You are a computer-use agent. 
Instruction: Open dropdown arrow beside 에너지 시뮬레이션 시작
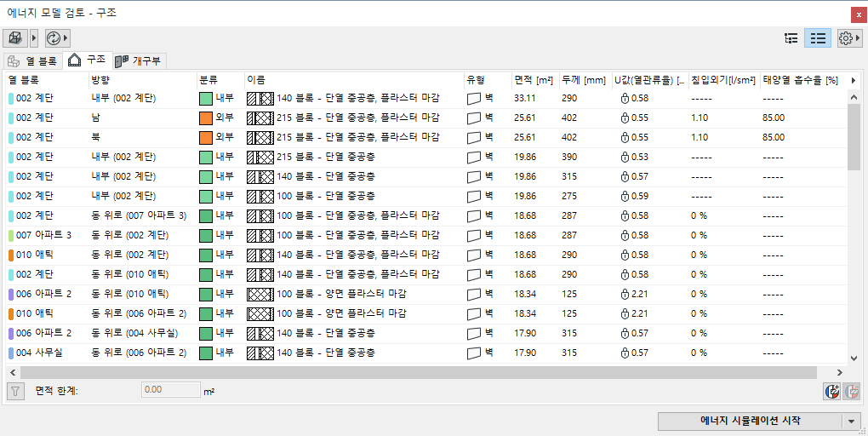click(851, 422)
